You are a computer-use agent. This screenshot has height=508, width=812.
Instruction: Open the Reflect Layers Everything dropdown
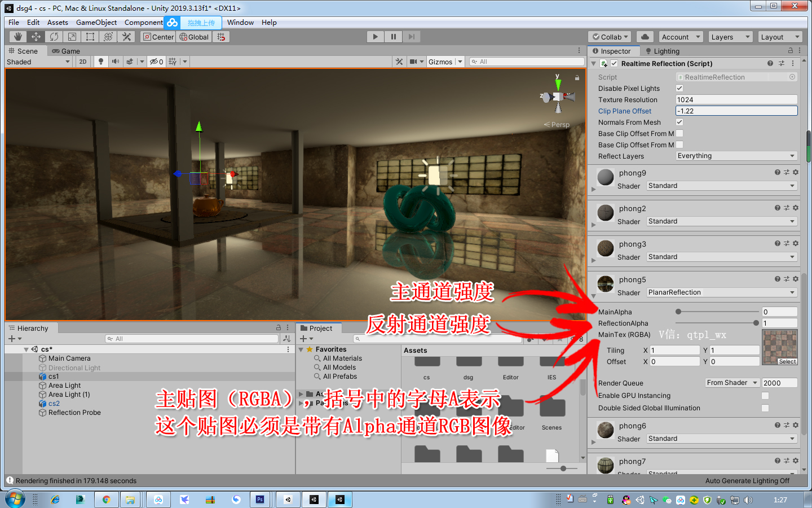coord(736,156)
